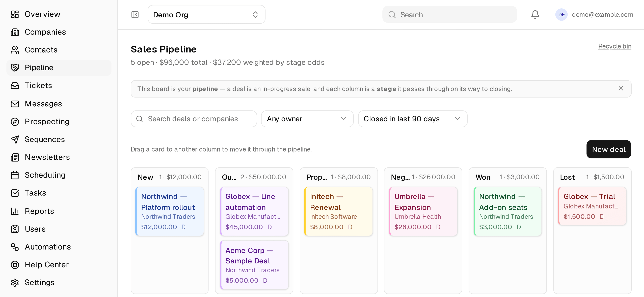Click the Reports bar chart icon
644x297 pixels.
pos(15,211)
